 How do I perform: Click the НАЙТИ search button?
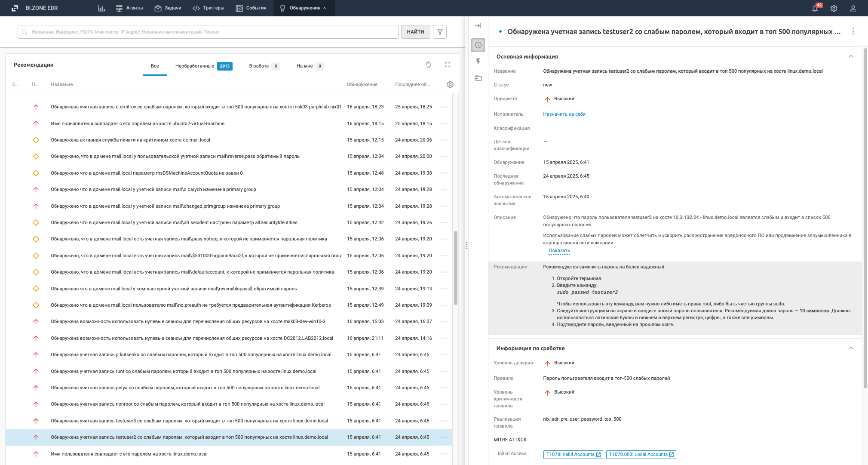click(415, 32)
